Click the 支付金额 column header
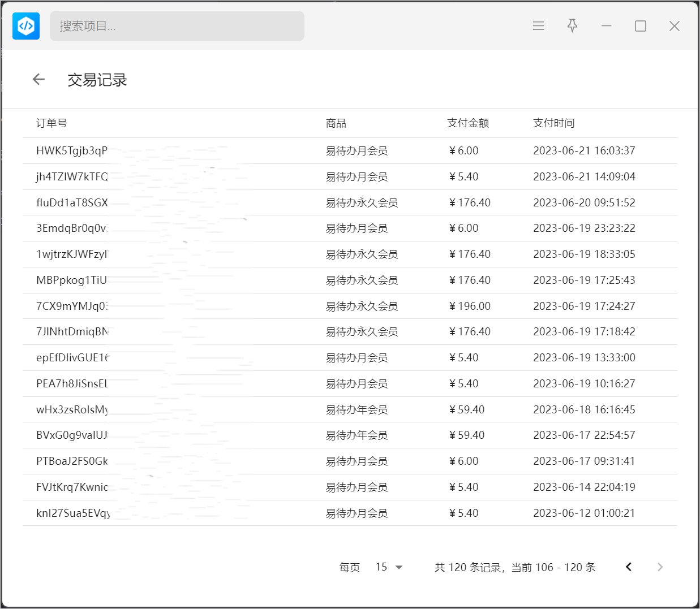The image size is (700, 609). (468, 123)
